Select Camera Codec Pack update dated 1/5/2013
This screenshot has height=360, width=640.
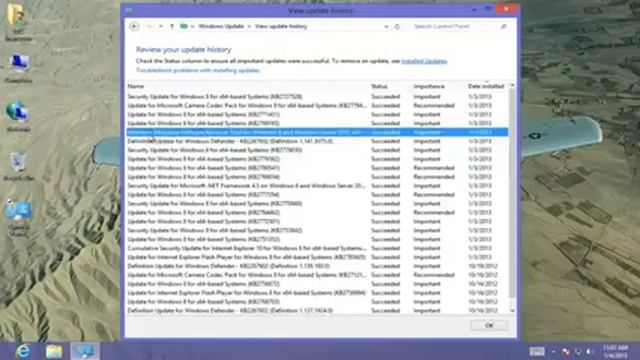tap(317, 105)
